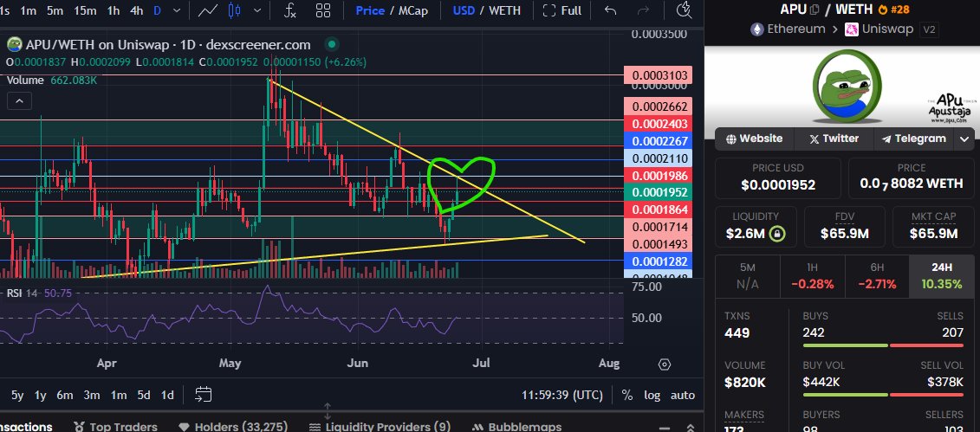The height and width of the screenshot is (432, 980).
Task: Copy the APU token address icon
Action: pyautogui.click(x=814, y=10)
